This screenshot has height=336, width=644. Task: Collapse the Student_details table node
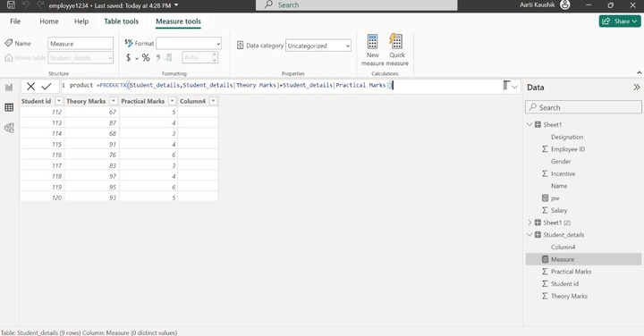530,235
